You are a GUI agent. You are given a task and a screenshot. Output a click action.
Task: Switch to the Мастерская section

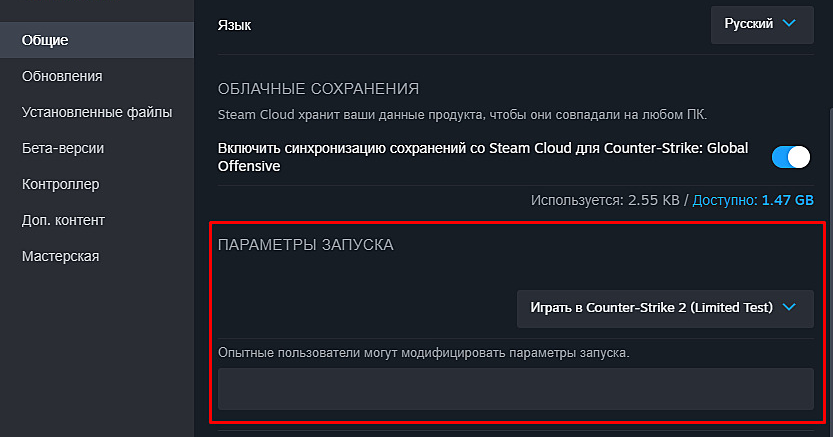tap(60, 256)
